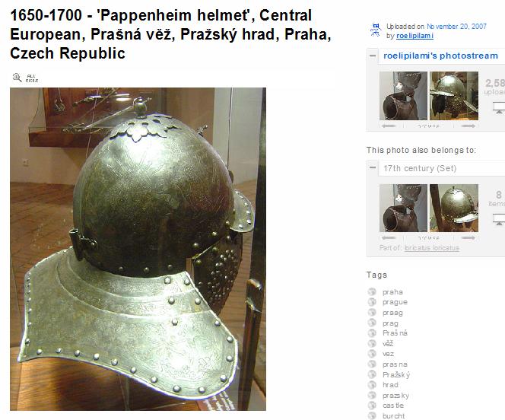This screenshot has height=420, width=505.
Task: Click roelipilami's buddy icon avatar
Action: 375,30
